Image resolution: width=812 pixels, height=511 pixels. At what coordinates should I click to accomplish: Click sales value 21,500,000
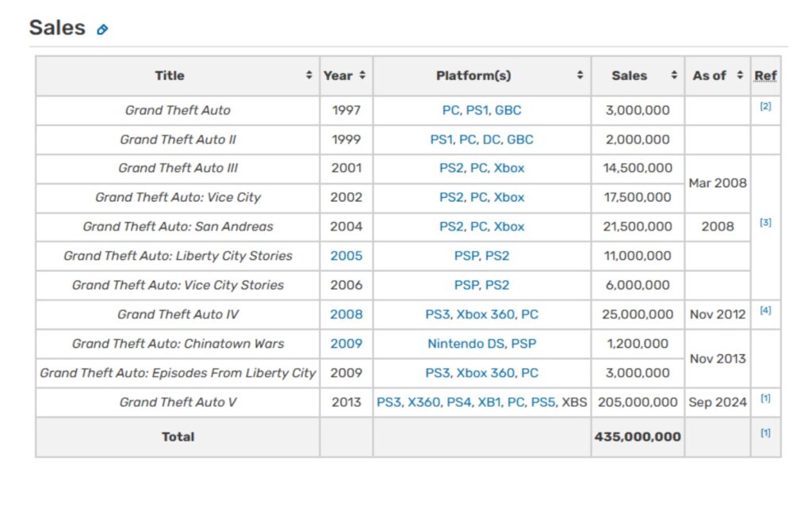coord(638,227)
